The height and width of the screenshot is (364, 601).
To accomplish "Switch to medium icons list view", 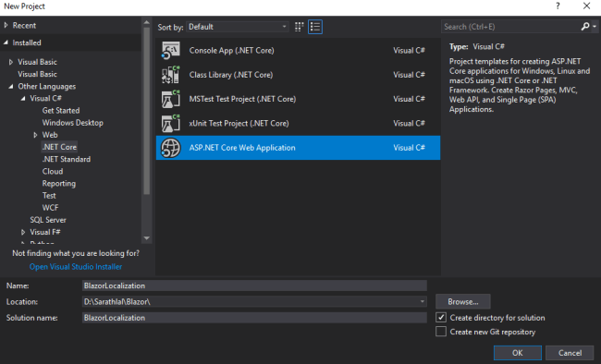I will [x=315, y=27].
